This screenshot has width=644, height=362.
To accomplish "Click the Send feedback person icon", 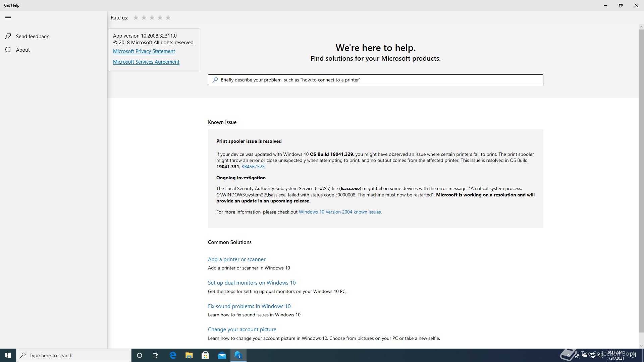I will coord(8,36).
